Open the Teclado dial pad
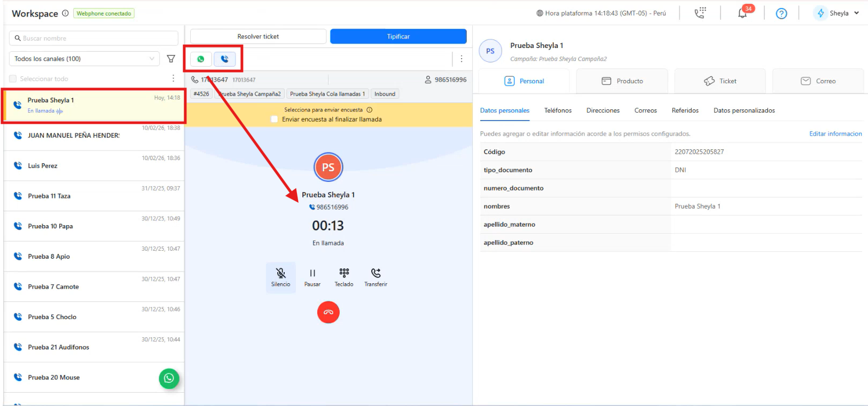Viewport: 868px width, 406px height. (x=344, y=277)
